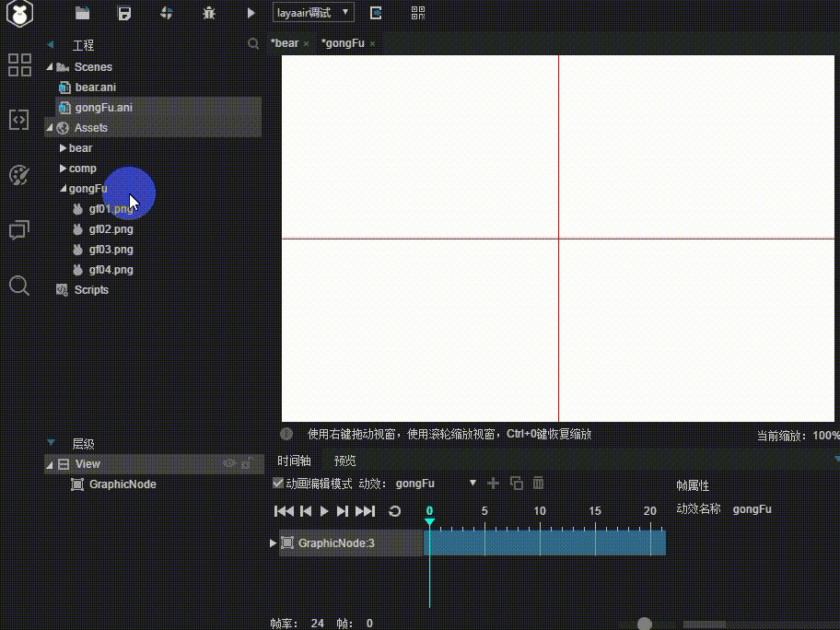Start debugging with the bug icon
This screenshot has width=840, height=630.
209,13
